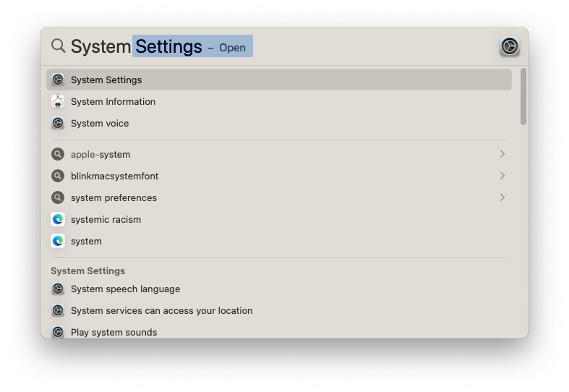Expand the apple-system suggestion chevron
Viewport: 569px width, 392px height.
point(502,154)
